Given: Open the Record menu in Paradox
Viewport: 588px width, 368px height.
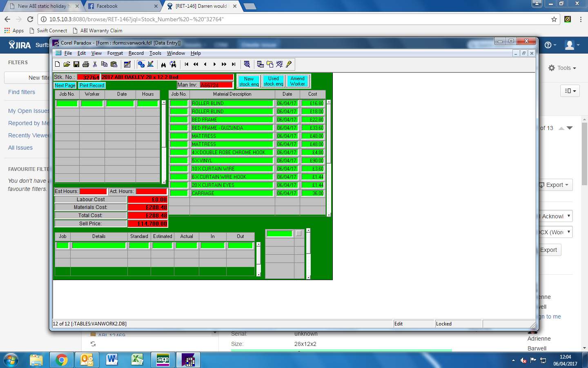Looking at the screenshot, I should point(136,53).
